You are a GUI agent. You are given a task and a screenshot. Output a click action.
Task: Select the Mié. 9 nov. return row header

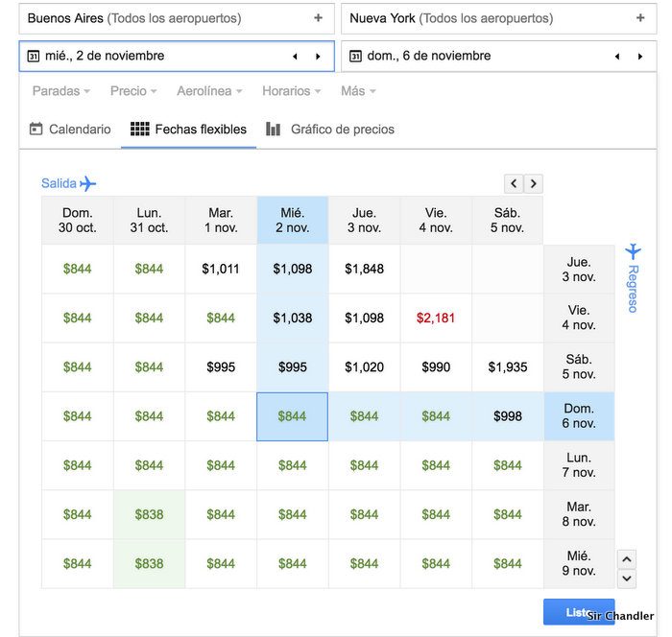[579, 563]
